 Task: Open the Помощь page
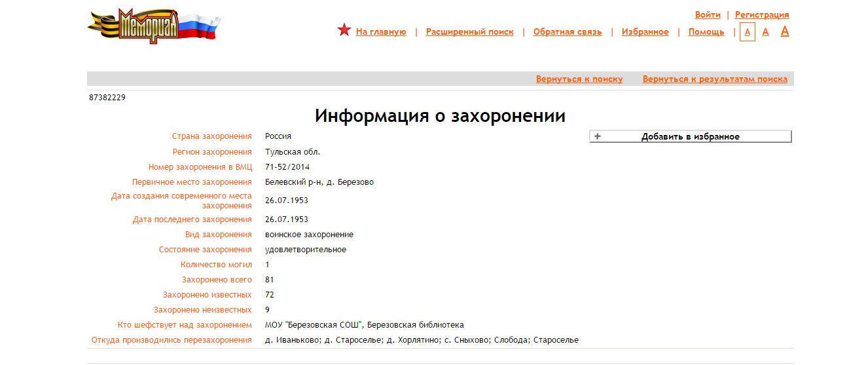pos(706,31)
